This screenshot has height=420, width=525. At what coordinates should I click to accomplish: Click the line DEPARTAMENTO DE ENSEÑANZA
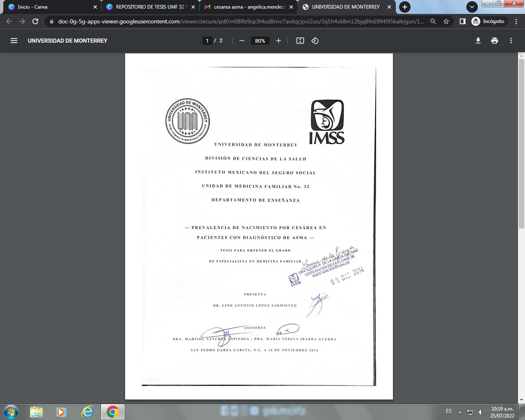coord(256,200)
